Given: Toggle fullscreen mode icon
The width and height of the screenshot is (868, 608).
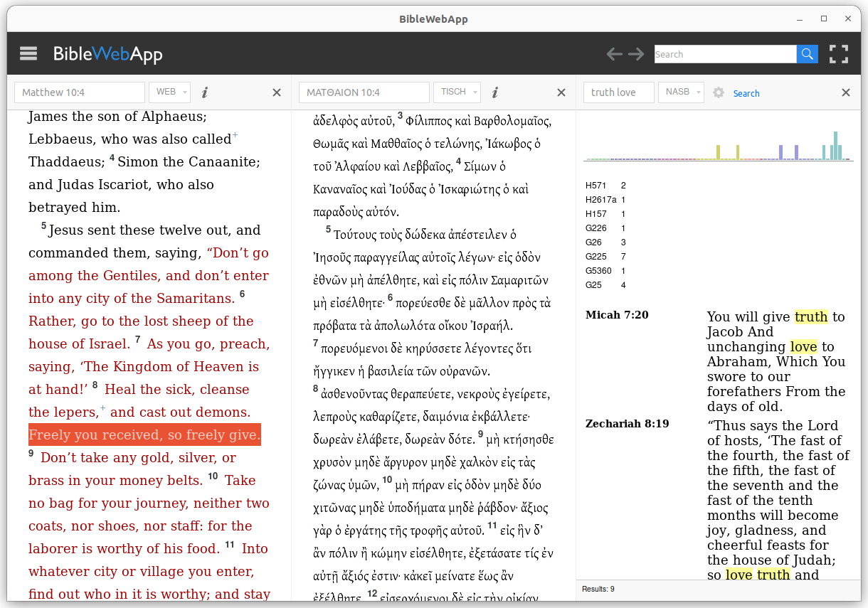Looking at the screenshot, I should pyautogui.click(x=839, y=54).
